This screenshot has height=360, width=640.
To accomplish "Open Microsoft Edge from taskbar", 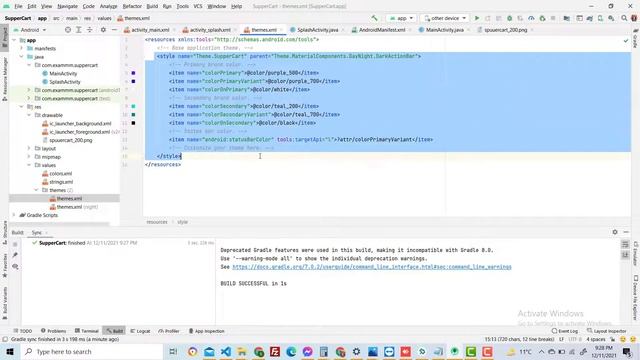I will pyautogui.click(x=291, y=351).
